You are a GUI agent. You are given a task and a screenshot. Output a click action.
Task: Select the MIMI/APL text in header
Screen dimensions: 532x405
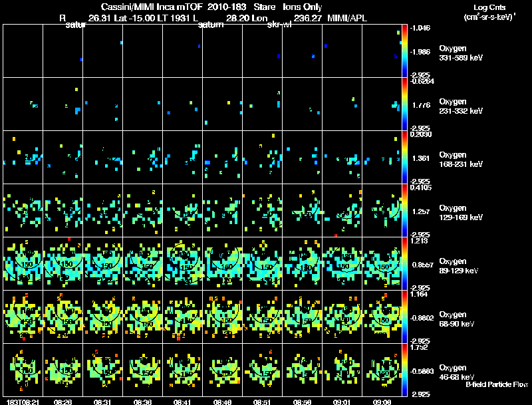pyautogui.click(x=348, y=18)
